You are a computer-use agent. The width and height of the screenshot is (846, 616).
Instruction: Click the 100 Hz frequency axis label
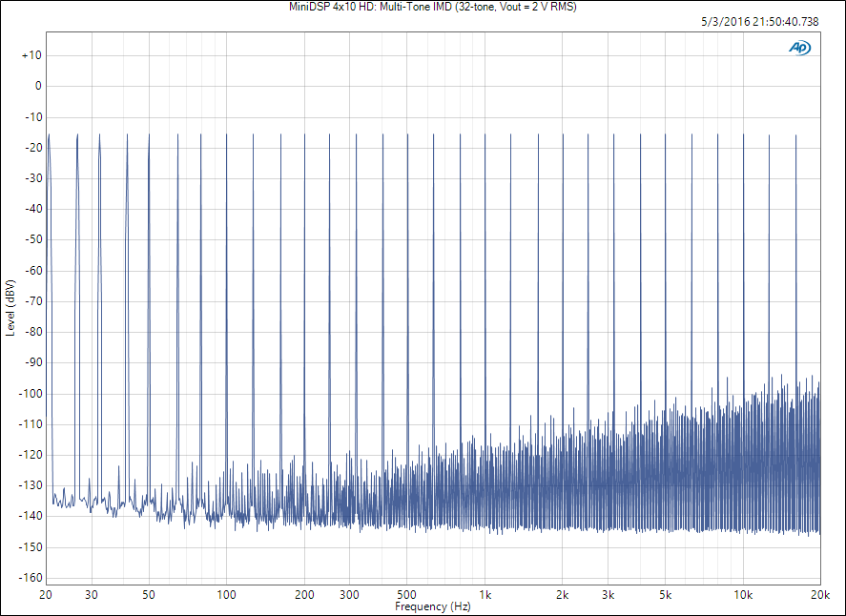pyautogui.click(x=227, y=594)
